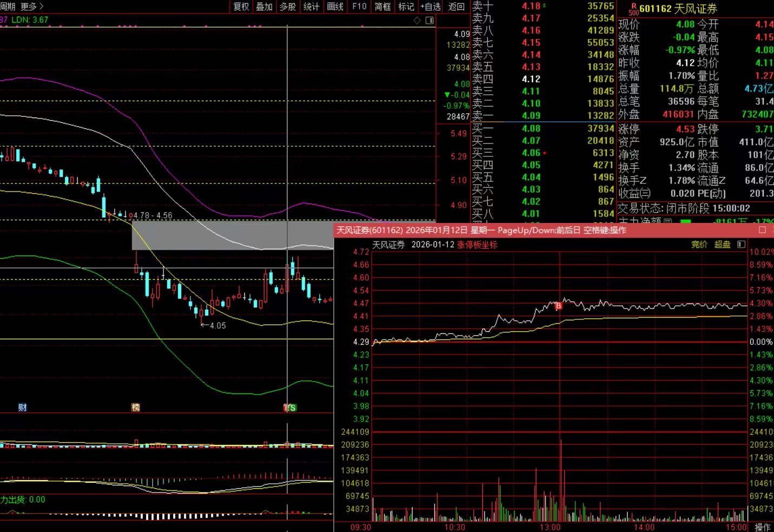Click the 13:00 time axis label

click(x=550, y=527)
